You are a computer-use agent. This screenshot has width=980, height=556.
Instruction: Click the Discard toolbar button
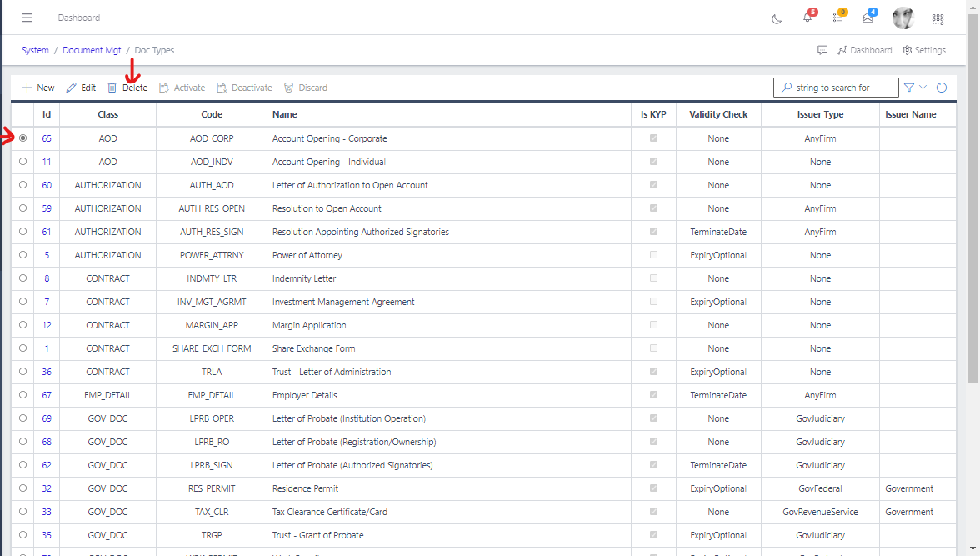pos(306,88)
